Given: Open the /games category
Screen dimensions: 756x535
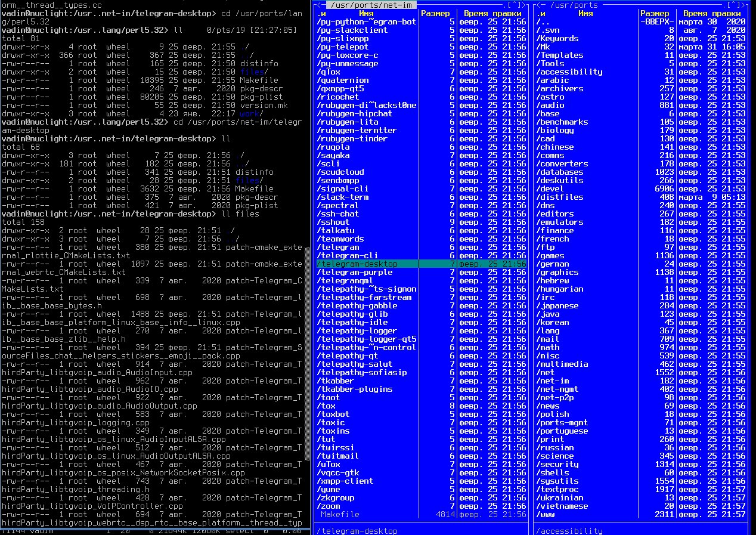Looking at the screenshot, I should (x=641, y=255).
